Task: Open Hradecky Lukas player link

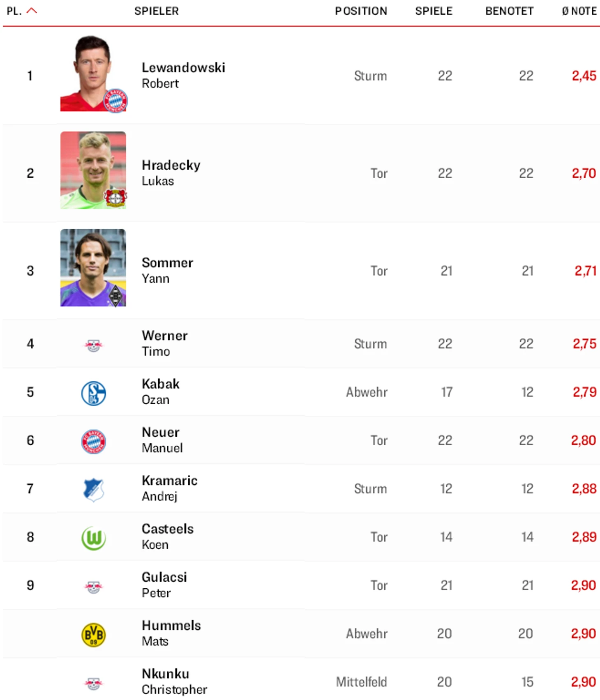Action: point(171,173)
